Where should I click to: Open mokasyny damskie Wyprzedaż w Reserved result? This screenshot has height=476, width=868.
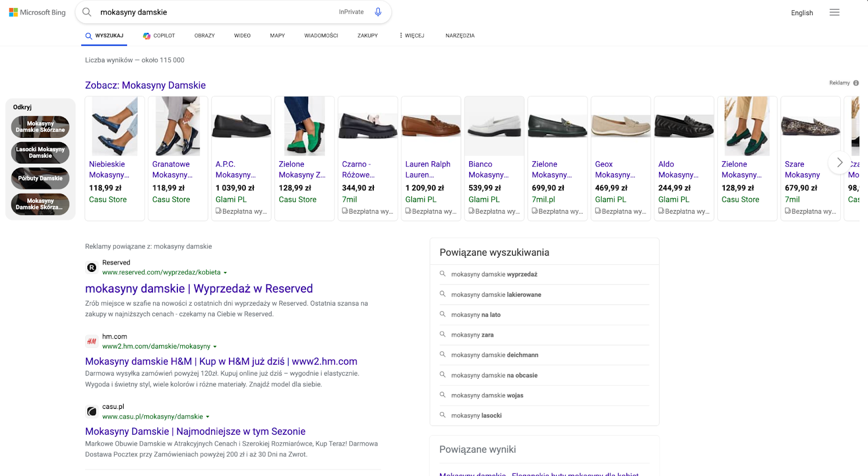click(199, 289)
